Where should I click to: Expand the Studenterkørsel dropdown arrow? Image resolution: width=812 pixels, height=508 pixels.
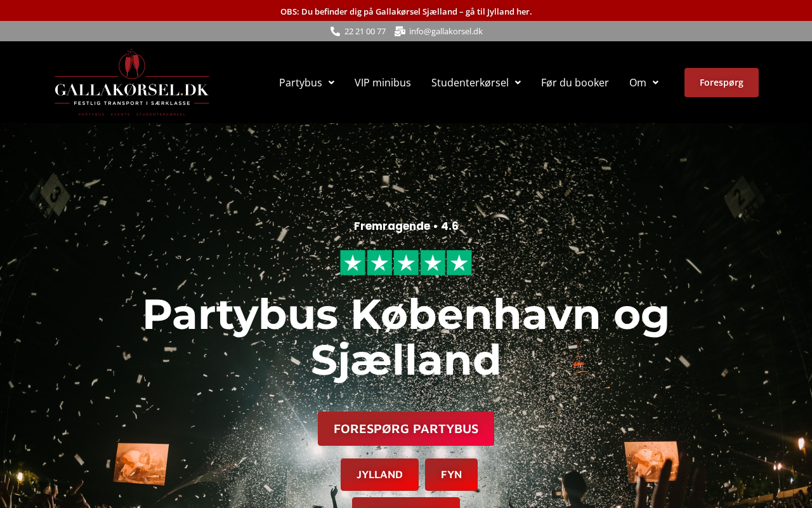tap(517, 83)
